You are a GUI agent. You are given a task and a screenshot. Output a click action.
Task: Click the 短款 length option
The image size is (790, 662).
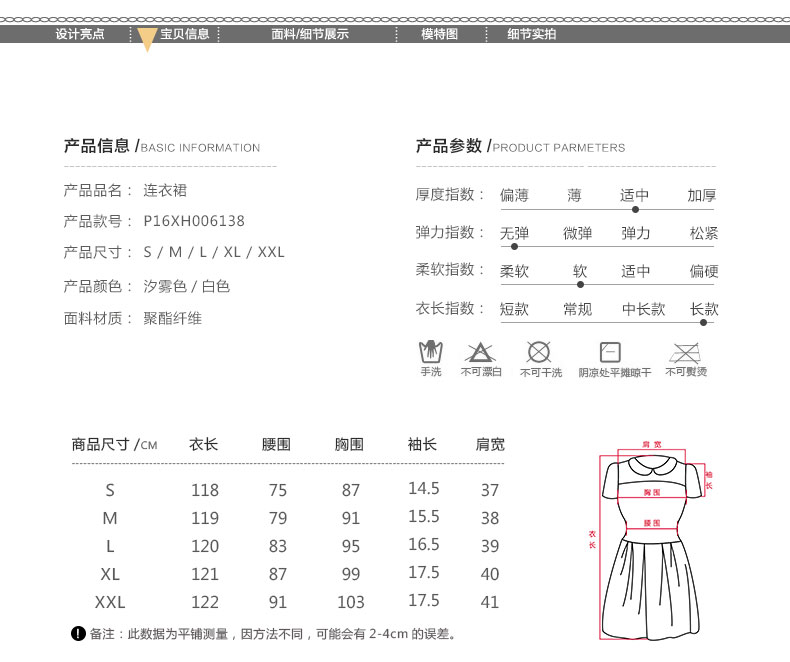pos(514,309)
